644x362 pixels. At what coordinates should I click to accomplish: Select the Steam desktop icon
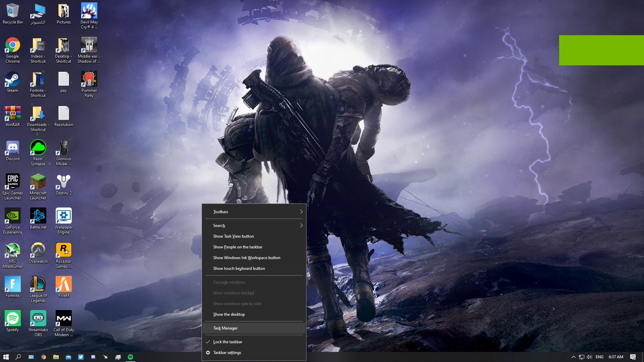pos(12,82)
